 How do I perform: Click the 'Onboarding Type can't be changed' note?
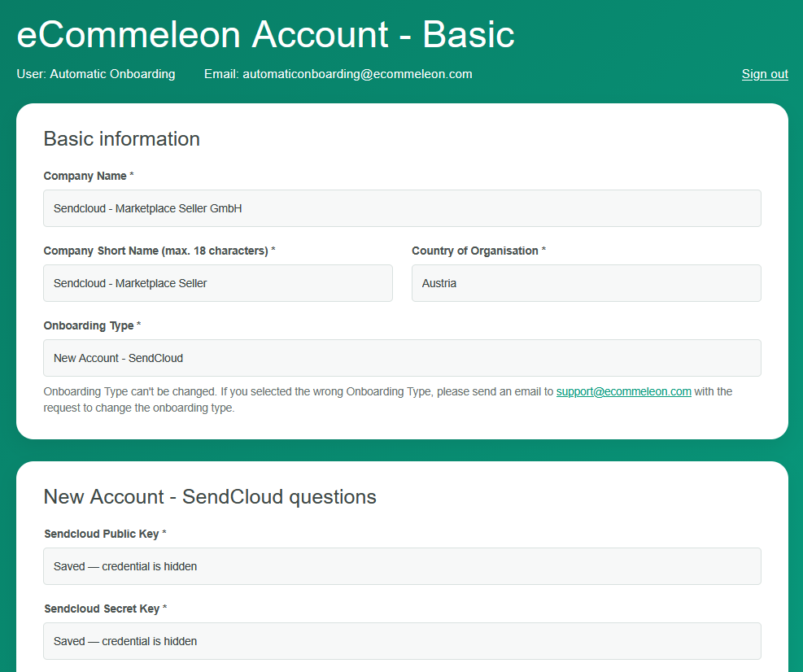pos(388,399)
